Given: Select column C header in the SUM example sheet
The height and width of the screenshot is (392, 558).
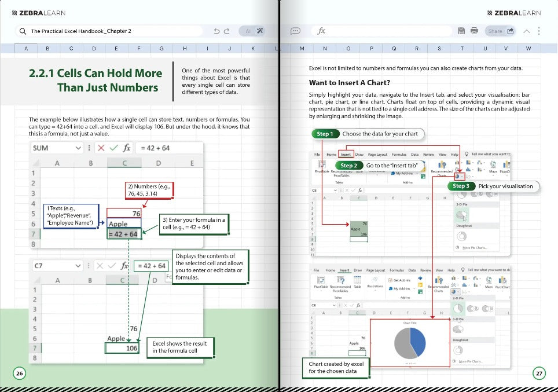Looking at the screenshot, I should click(x=124, y=163).
